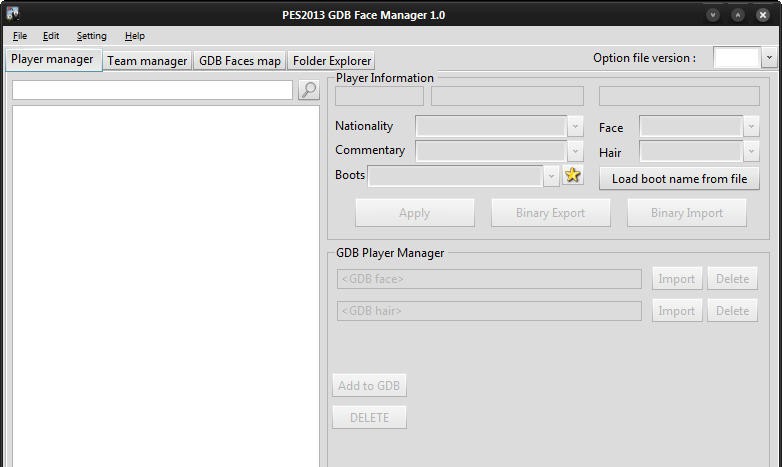The width and height of the screenshot is (782, 467).
Task: Click the rightmost Player Information field
Action: tap(679, 96)
